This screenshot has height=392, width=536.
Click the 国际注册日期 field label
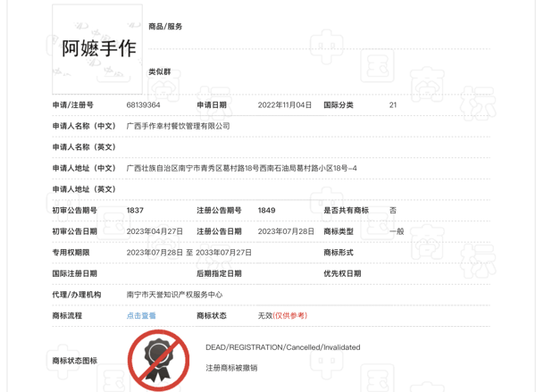(74, 273)
